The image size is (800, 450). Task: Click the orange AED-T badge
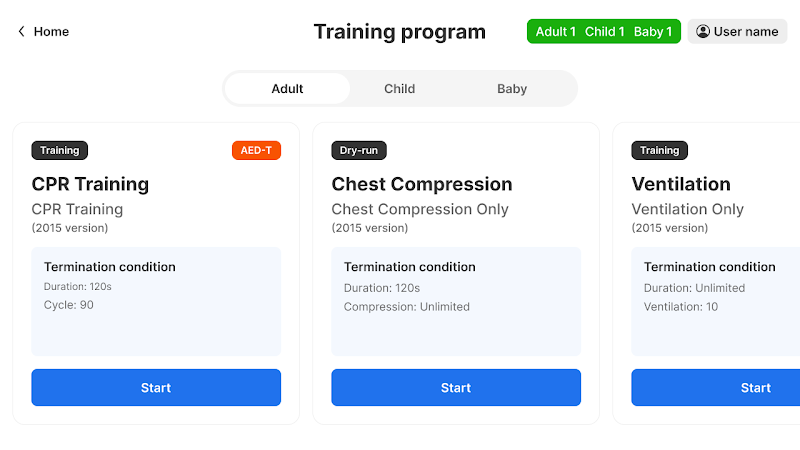257,151
